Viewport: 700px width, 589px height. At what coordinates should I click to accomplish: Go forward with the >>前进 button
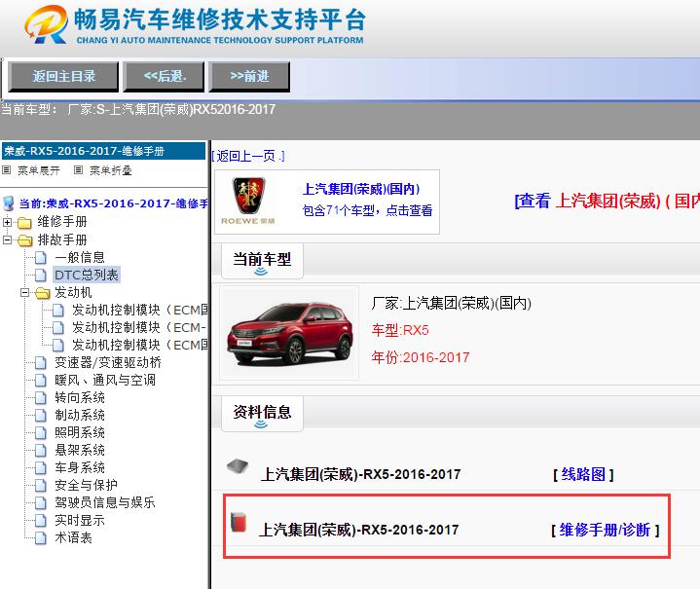(249, 76)
